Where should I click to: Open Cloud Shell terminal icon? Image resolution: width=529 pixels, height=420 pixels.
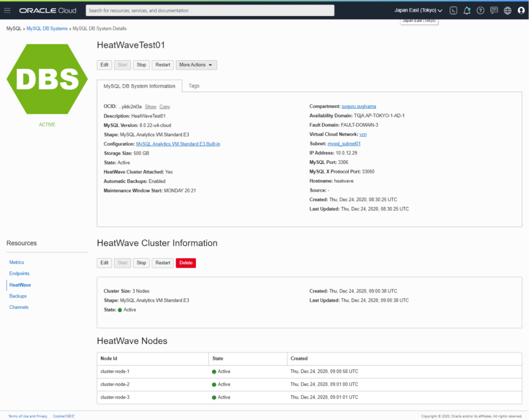[454, 10]
